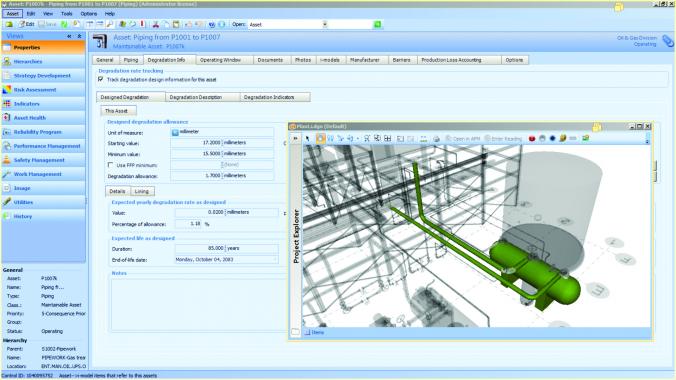
Task: Click the red scissors cut icon
Action: pyautogui.click(x=156, y=25)
